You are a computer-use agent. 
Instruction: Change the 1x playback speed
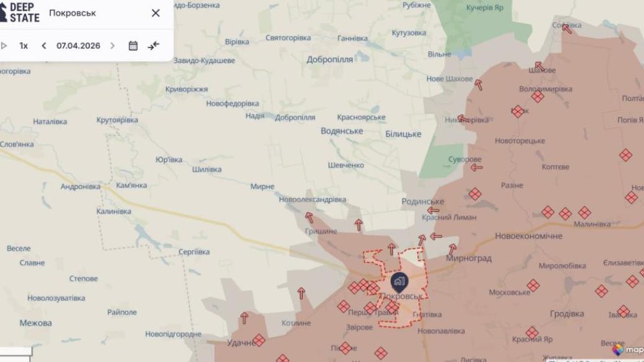[x=24, y=46]
